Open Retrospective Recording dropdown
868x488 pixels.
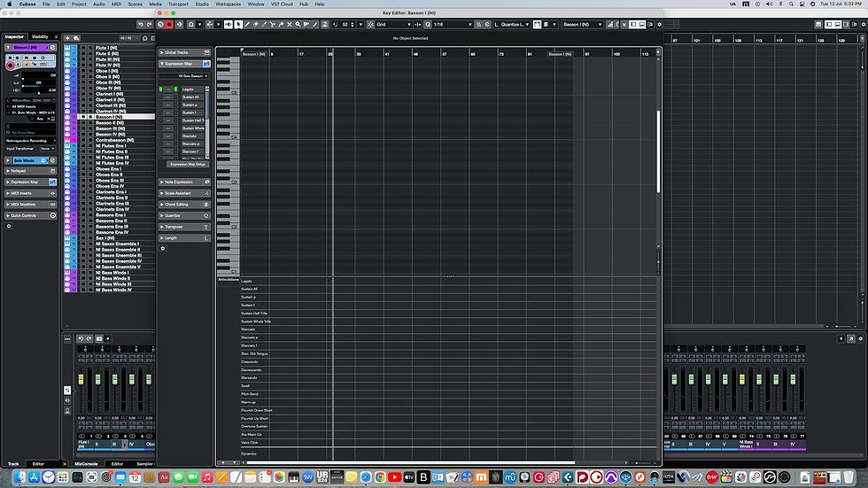pyautogui.click(x=30, y=141)
